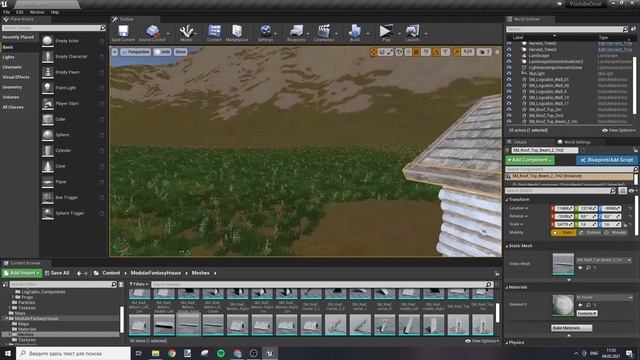Open the Content toolbar icon
Screen dimensions: 640x360
click(x=214, y=33)
